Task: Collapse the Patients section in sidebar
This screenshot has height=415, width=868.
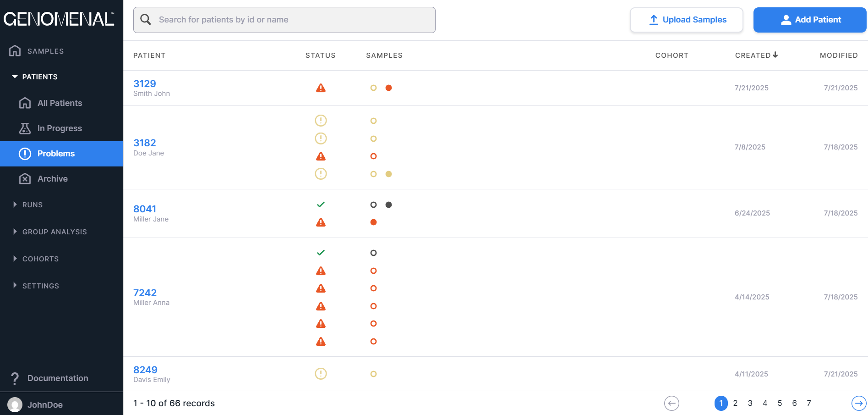Action: click(15, 77)
